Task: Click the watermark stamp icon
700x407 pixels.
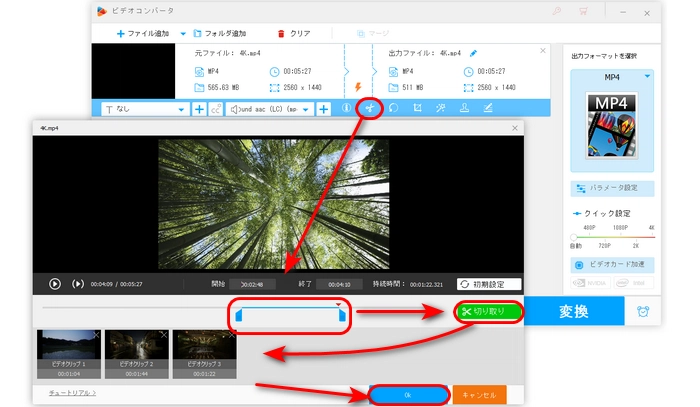Action: (464, 108)
